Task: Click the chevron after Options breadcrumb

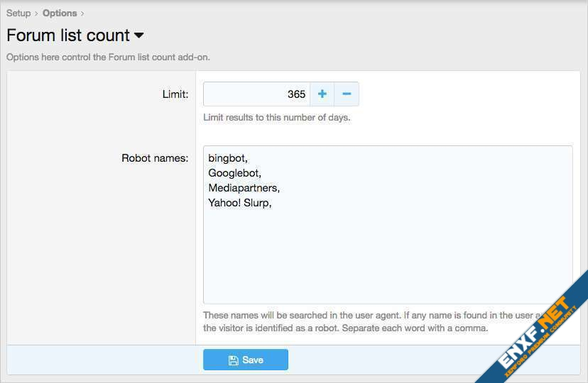Action: (82, 13)
